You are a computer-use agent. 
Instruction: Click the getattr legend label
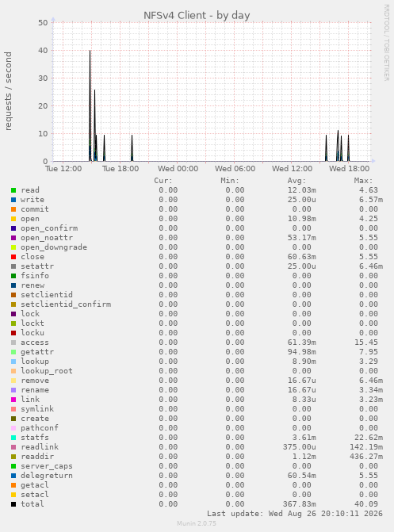click(x=37, y=352)
